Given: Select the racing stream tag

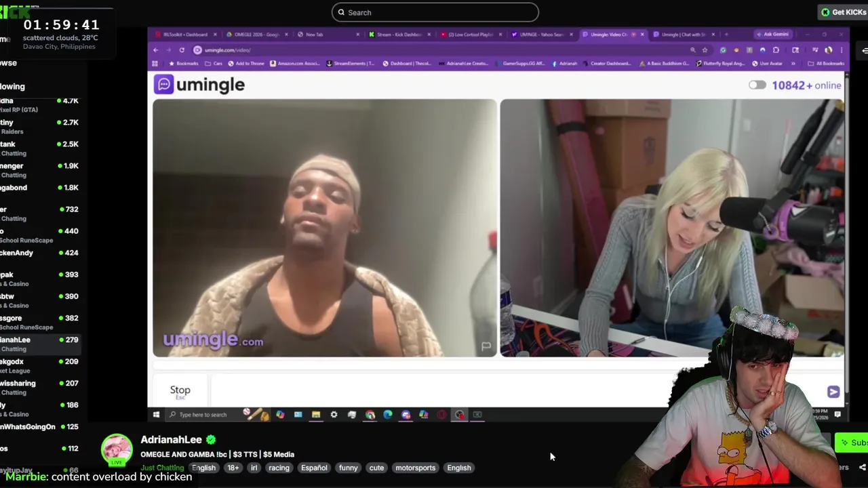Looking at the screenshot, I should [x=279, y=468].
